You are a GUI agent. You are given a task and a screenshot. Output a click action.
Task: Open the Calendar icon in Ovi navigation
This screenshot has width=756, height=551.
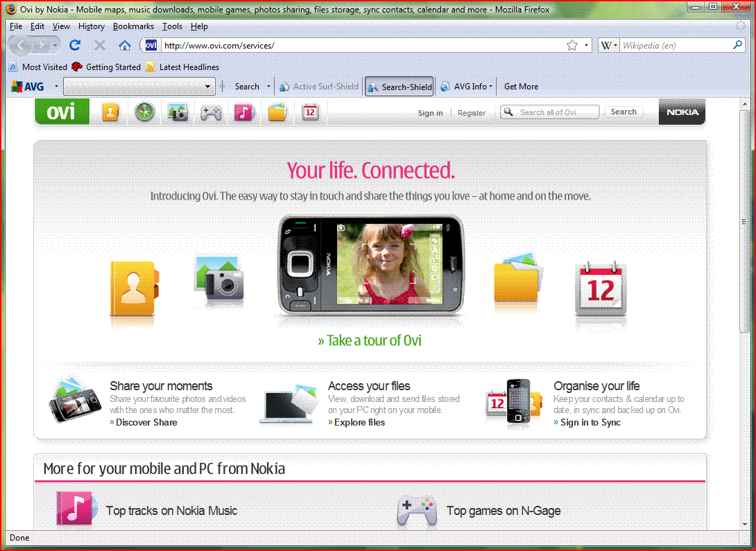pyautogui.click(x=310, y=113)
